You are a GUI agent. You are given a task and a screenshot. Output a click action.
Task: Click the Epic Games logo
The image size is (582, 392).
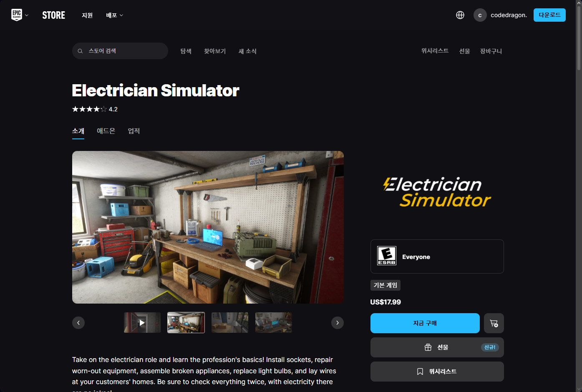[x=17, y=15]
